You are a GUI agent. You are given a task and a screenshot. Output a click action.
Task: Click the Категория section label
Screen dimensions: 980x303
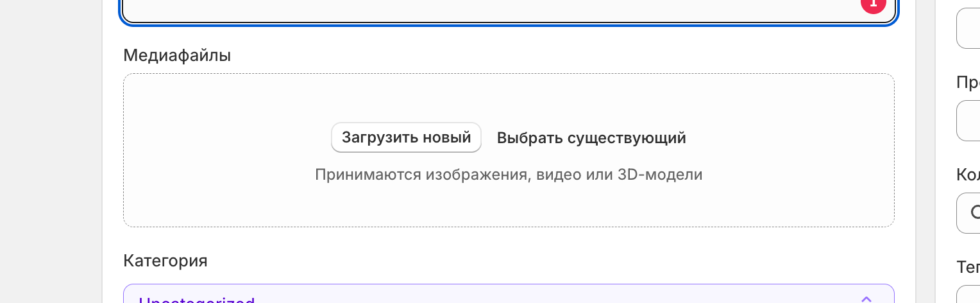pyautogui.click(x=165, y=261)
